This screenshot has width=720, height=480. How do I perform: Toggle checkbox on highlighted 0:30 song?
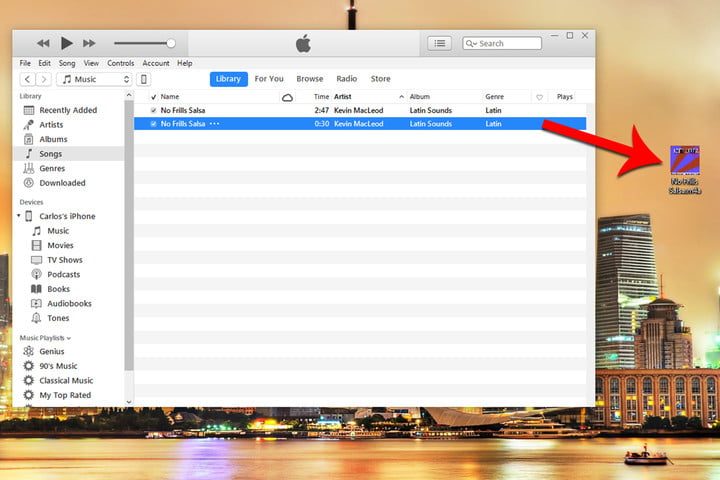click(153, 124)
